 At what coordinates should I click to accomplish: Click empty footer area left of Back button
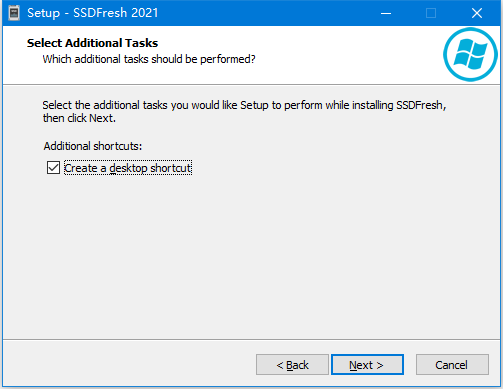(x=130, y=365)
